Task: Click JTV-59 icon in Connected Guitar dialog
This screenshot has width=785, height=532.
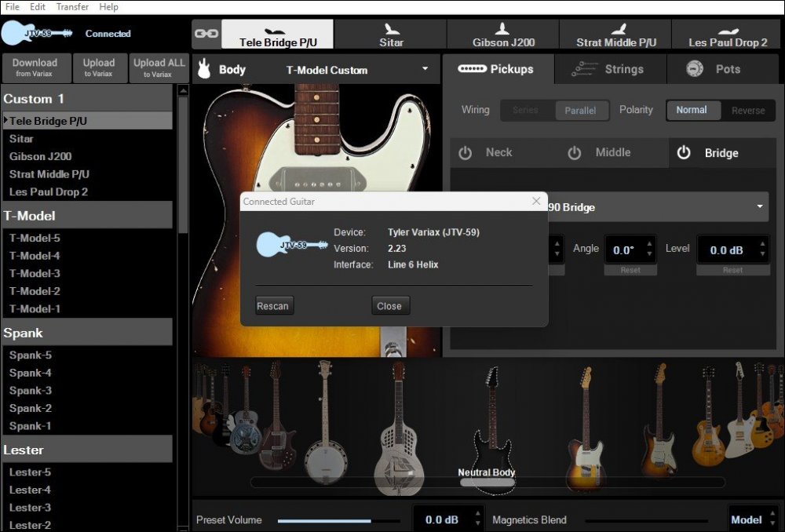Action: point(292,244)
